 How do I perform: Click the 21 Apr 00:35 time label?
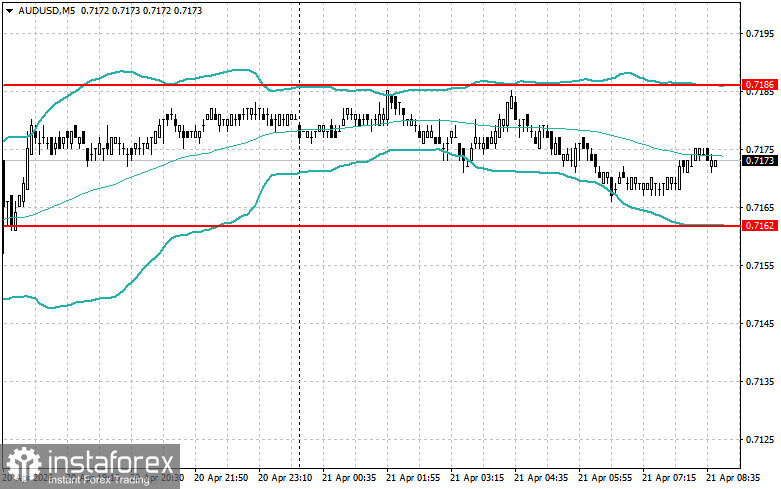349,478
